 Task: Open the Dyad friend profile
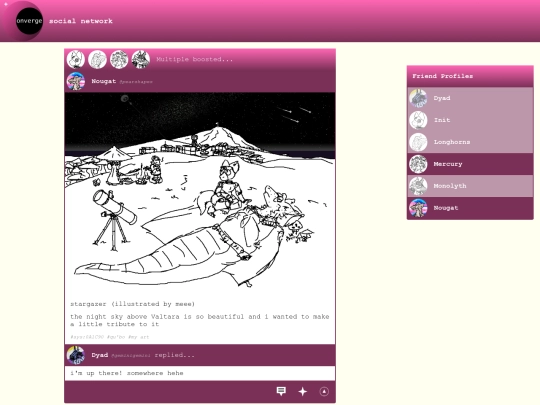pos(470,98)
